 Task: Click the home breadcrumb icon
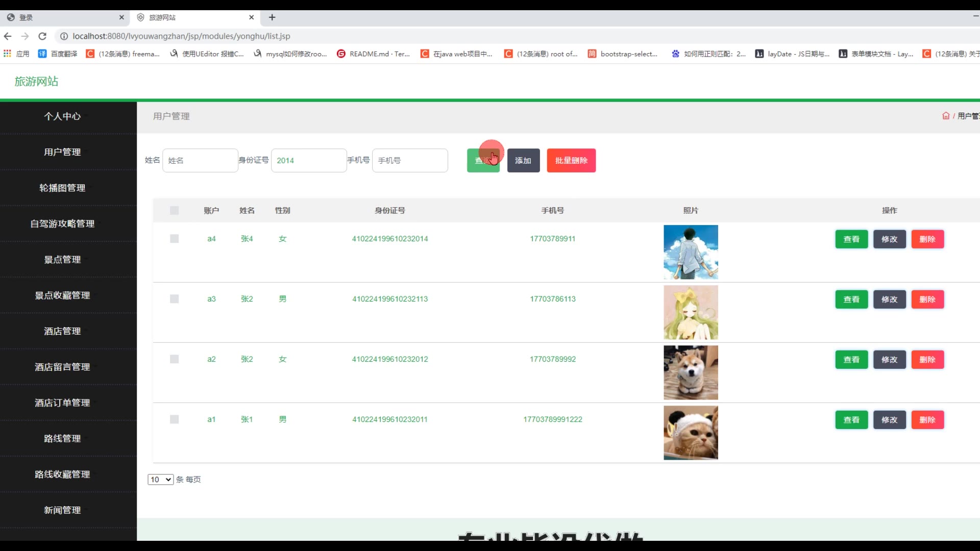(945, 116)
